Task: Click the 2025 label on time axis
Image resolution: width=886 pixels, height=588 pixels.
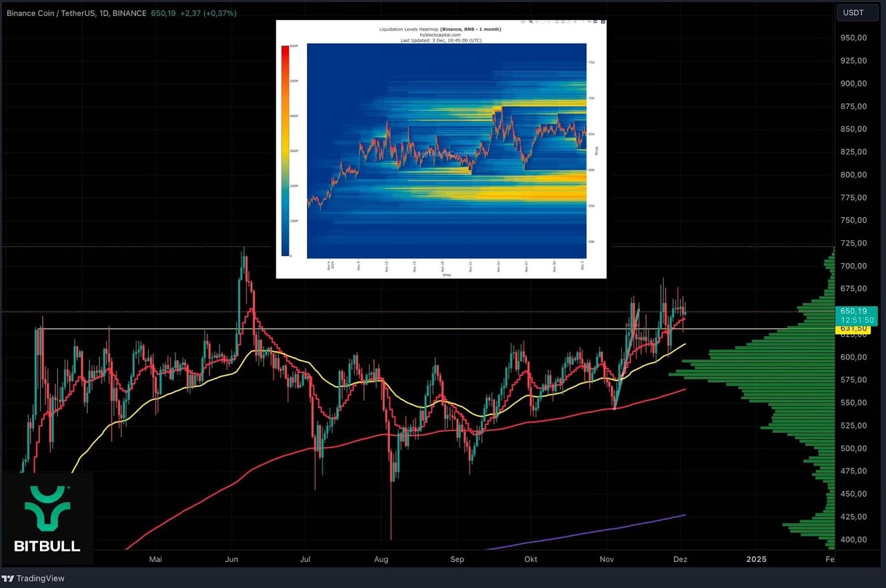Action: click(x=756, y=559)
